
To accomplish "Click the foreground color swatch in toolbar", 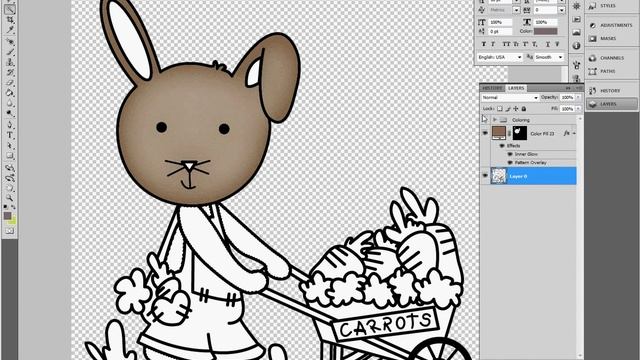I will pos(7,216).
